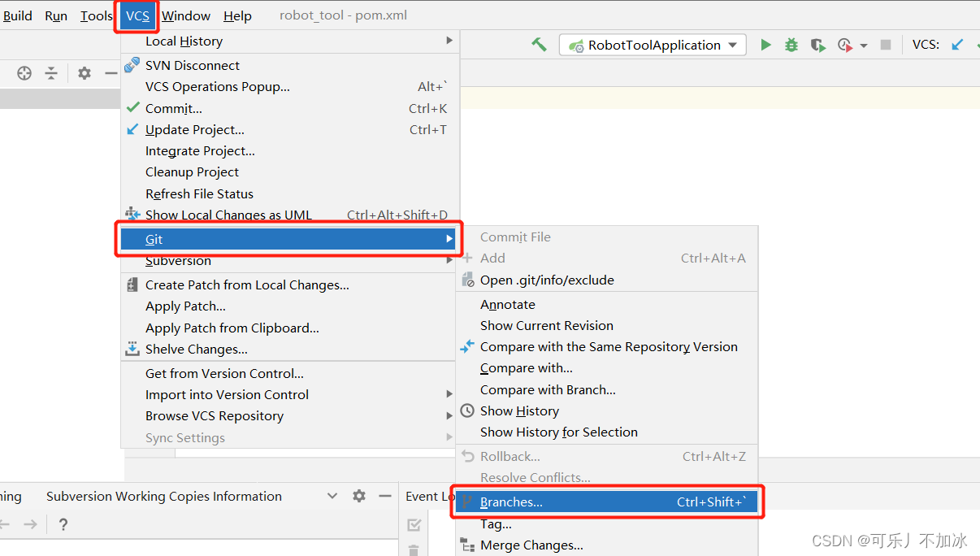
Task: Select Cleanup Project
Action: click(x=290, y=172)
